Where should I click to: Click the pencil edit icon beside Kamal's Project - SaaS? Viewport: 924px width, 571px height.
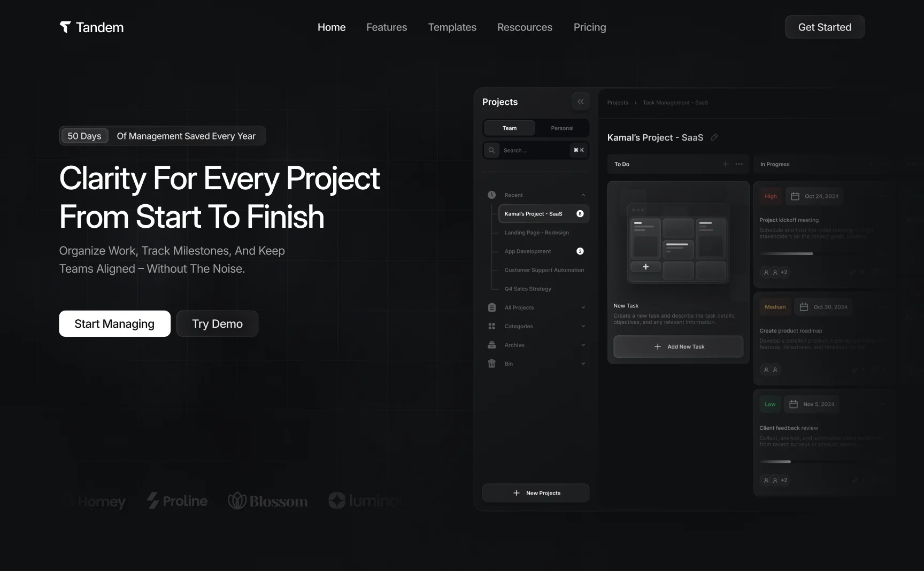(x=714, y=137)
